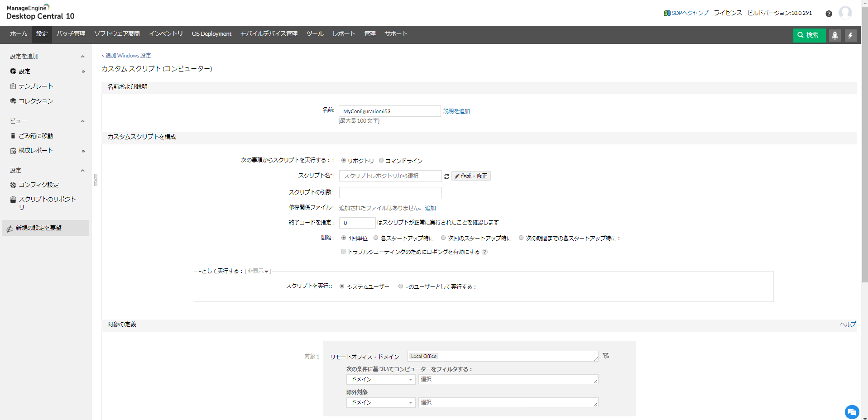Click the vertical sidebar collapse handle

(x=96, y=180)
